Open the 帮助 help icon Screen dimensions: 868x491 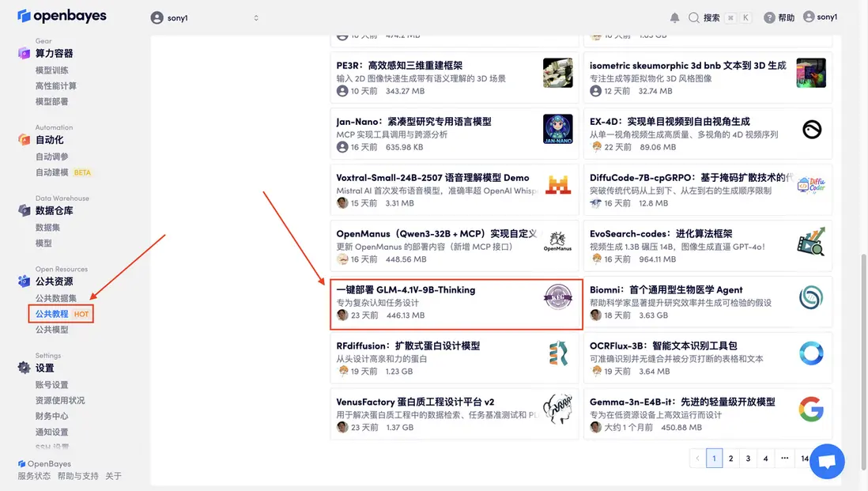(x=769, y=17)
